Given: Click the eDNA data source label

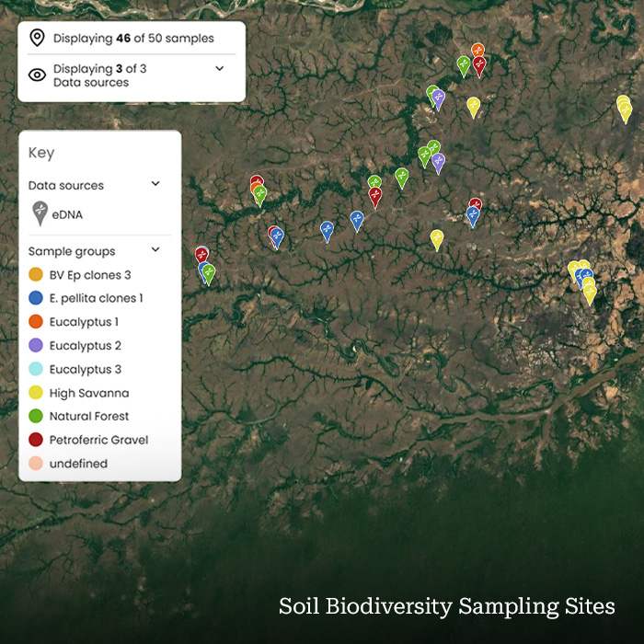Looking at the screenshot, I should click(x=67, y=213).
